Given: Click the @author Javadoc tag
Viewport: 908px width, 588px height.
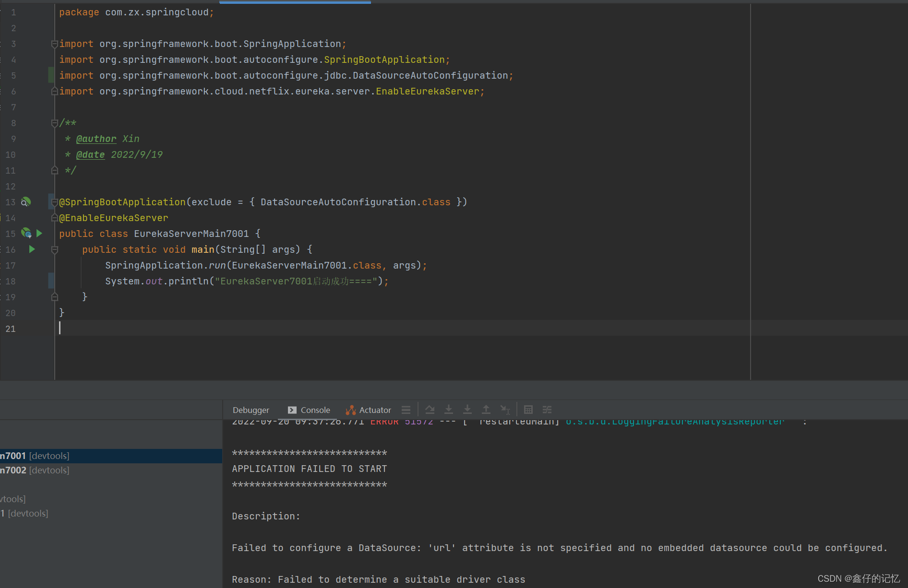Looking at the screenshot, I should (x=96, y=139).
